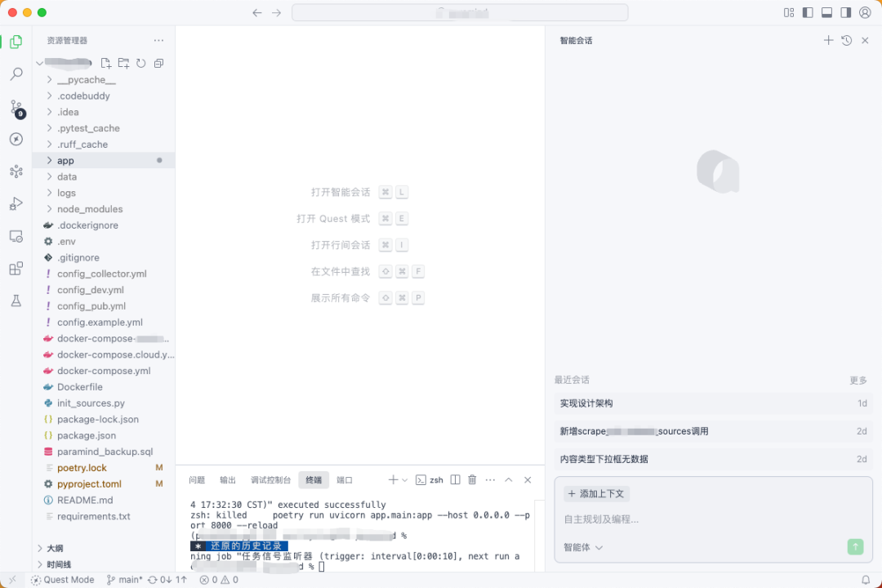Open docker-compose.yml file
The image size is (882, 588).
(x=104, y=371)
